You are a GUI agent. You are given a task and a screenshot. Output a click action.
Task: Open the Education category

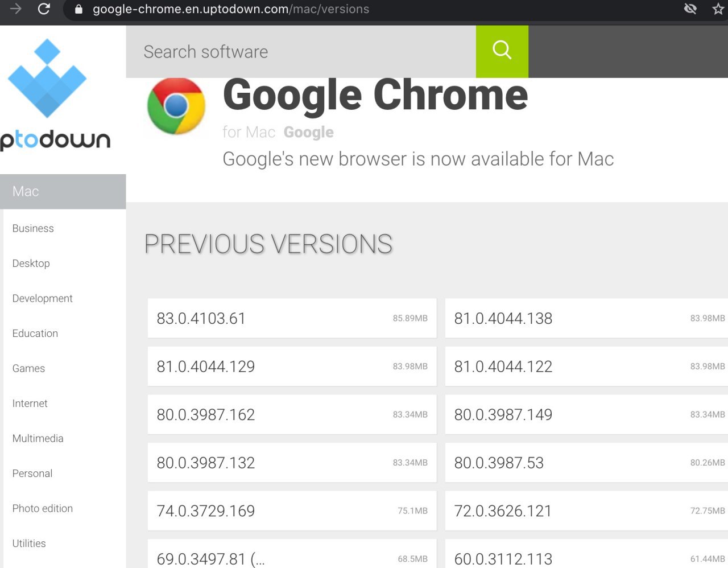[35, 334]
